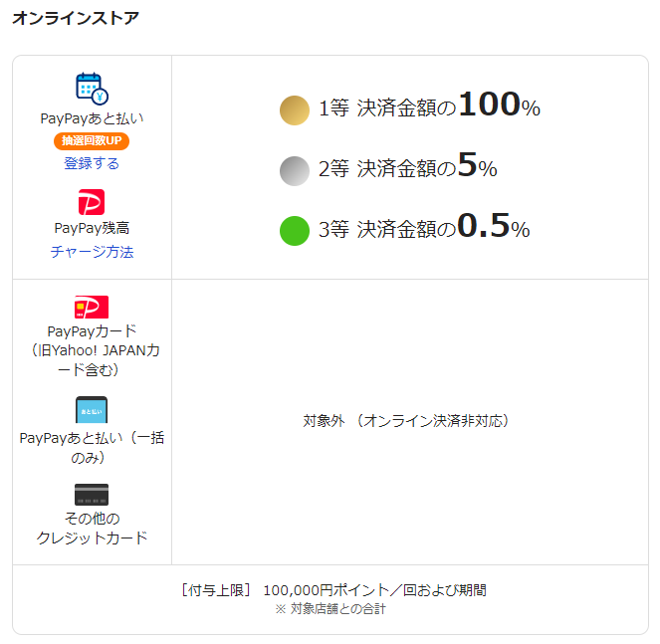Click the PayPayカード red card icon
The image size is (660, 644).
92,307
